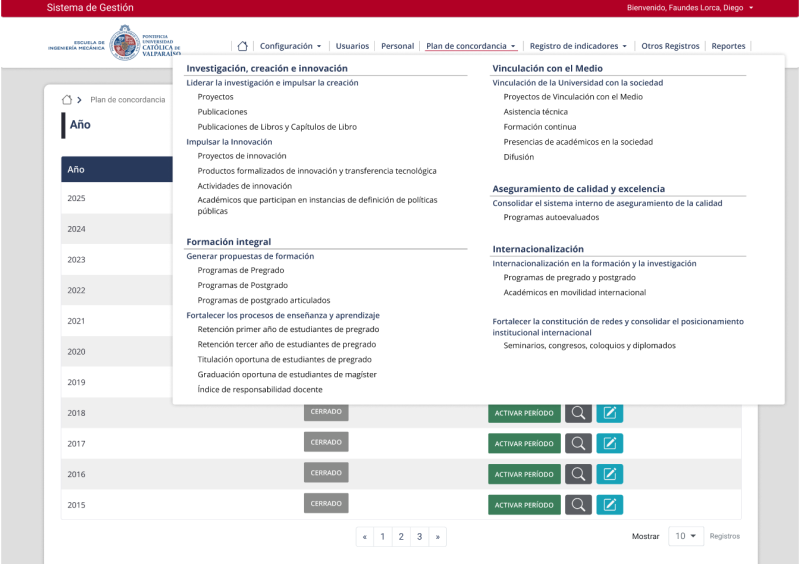
Task: Click the edit pencil icon for 2015
Action: coord(610,504)
